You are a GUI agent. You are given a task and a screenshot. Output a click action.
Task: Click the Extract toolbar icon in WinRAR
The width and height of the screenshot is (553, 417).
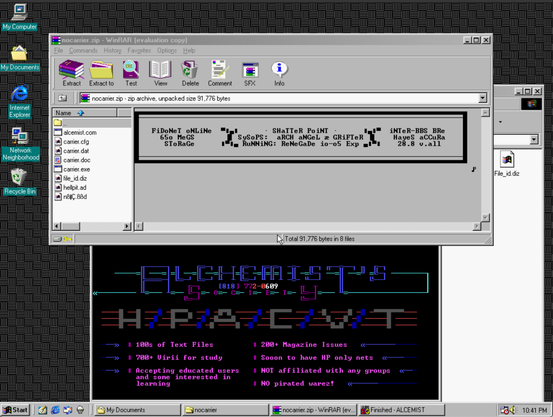[x=72, y=73]
